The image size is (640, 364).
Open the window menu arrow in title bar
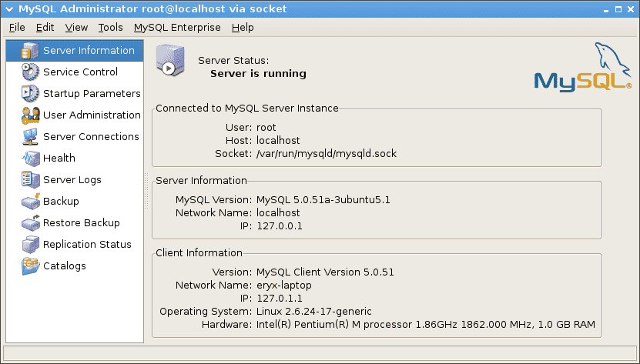click(9, 9)
